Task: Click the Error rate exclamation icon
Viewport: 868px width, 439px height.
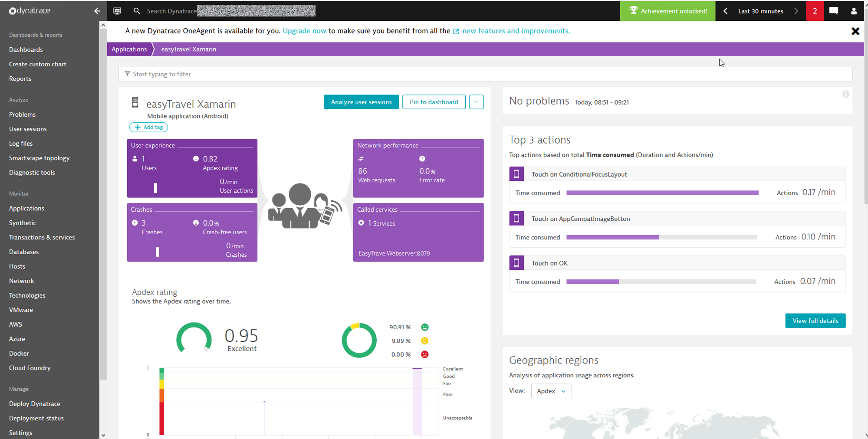Action: (422, 159)
